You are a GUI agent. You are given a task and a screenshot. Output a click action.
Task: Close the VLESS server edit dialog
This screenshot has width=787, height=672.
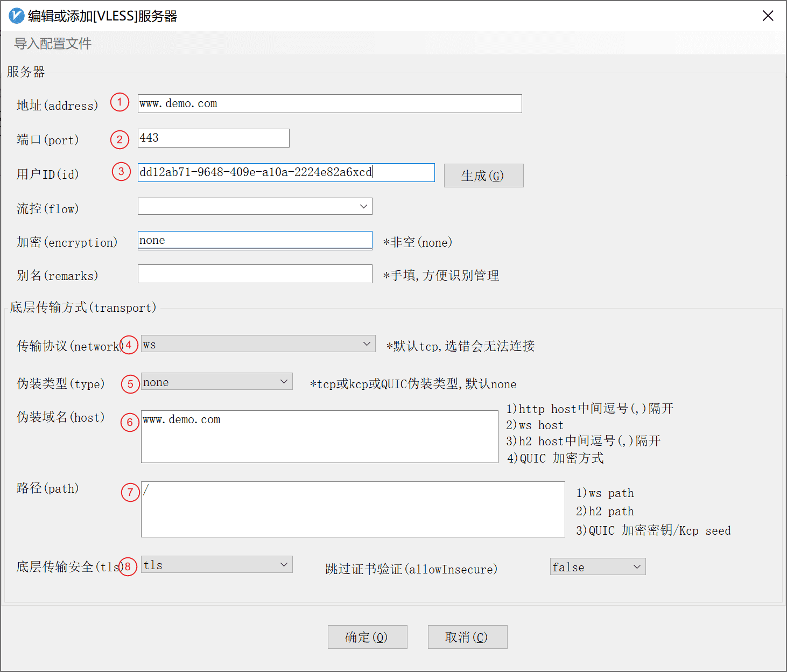[768, 16]
